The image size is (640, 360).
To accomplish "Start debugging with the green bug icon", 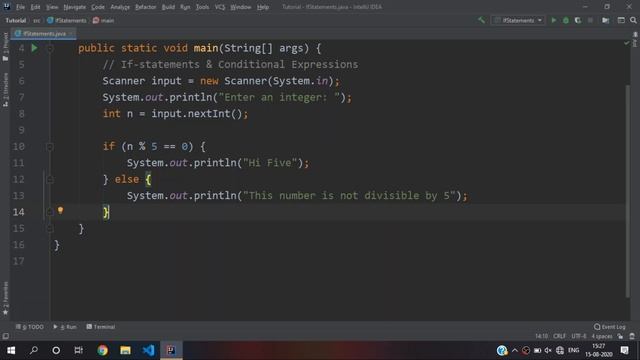I will [566, 20].
